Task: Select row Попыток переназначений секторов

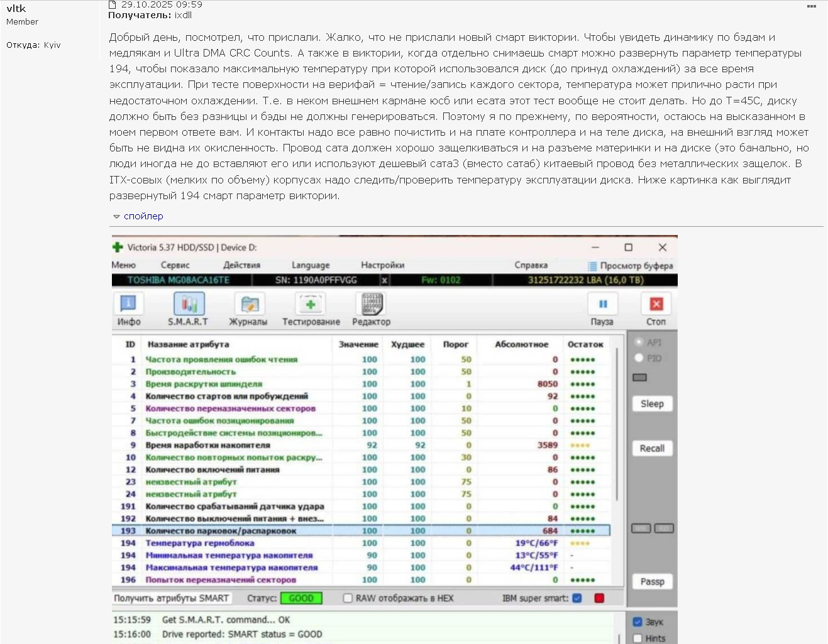Action: tap(361, 580)
